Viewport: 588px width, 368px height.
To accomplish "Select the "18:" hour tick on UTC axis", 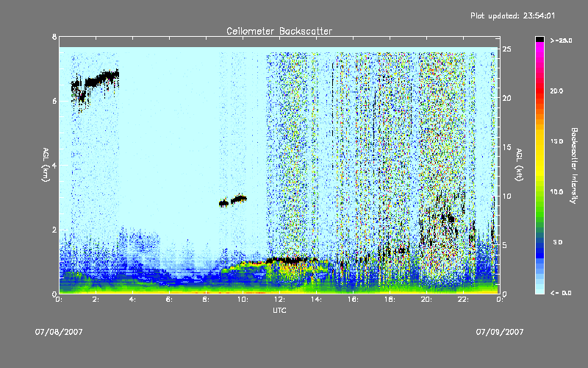I will click(390, 300).
